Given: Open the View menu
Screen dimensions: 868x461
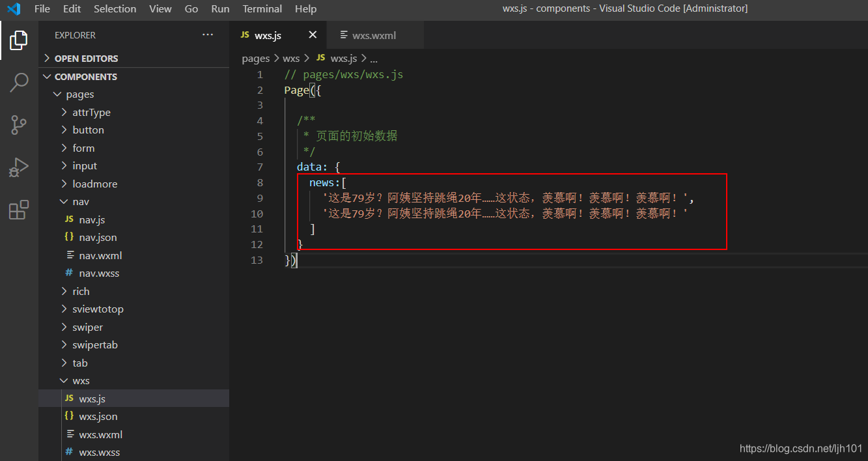Looking at the screenshot, I should tap(160, 9).
